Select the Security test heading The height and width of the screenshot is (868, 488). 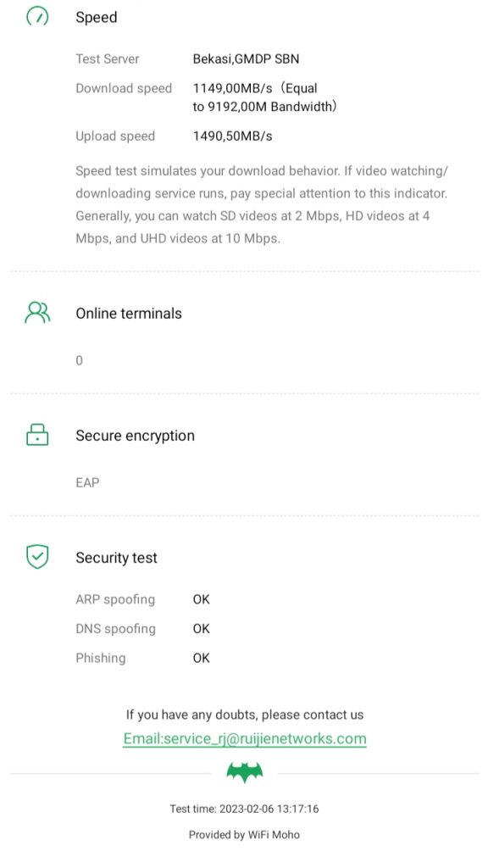point(116,558)
